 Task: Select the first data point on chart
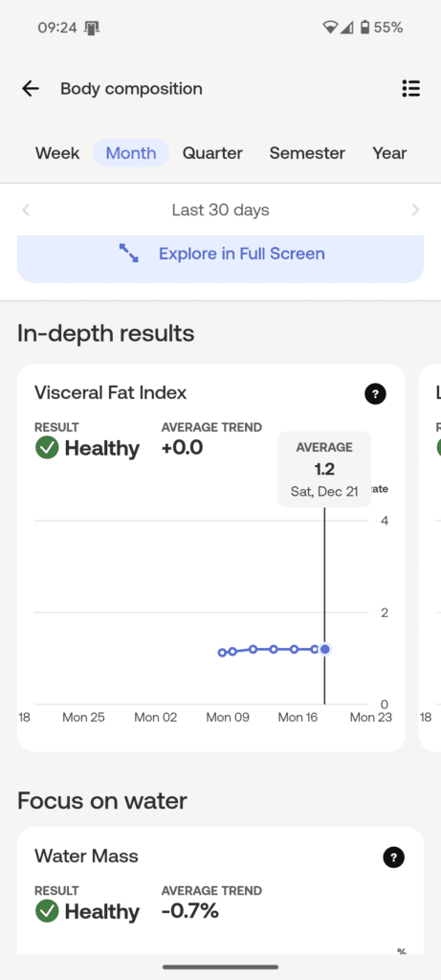[222, 653]
